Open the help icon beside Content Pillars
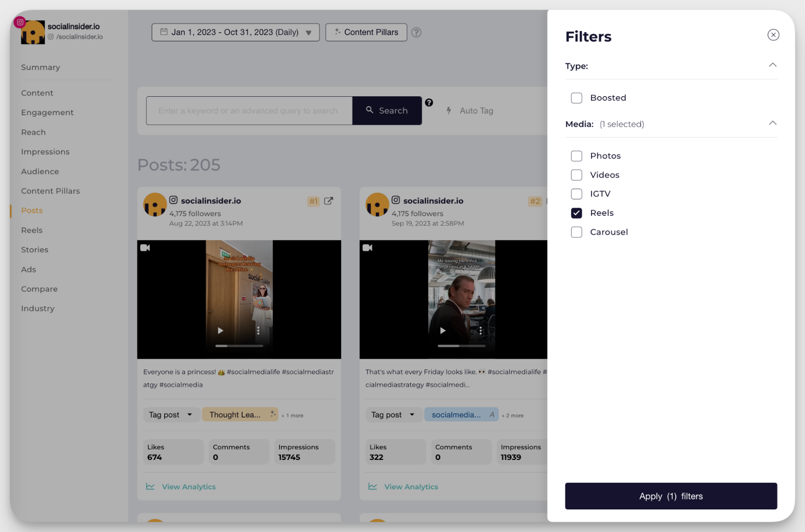 tap(416, 32)
